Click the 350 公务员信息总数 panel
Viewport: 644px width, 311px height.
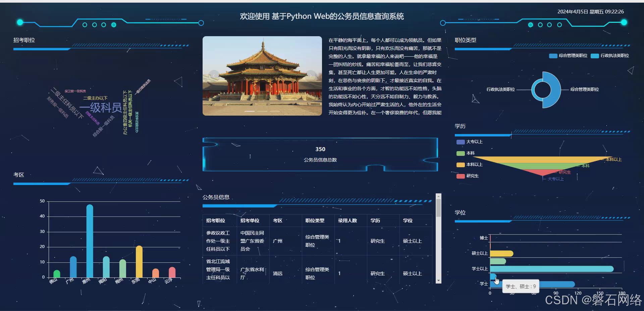pyautogui.click(x=320, y=154)
